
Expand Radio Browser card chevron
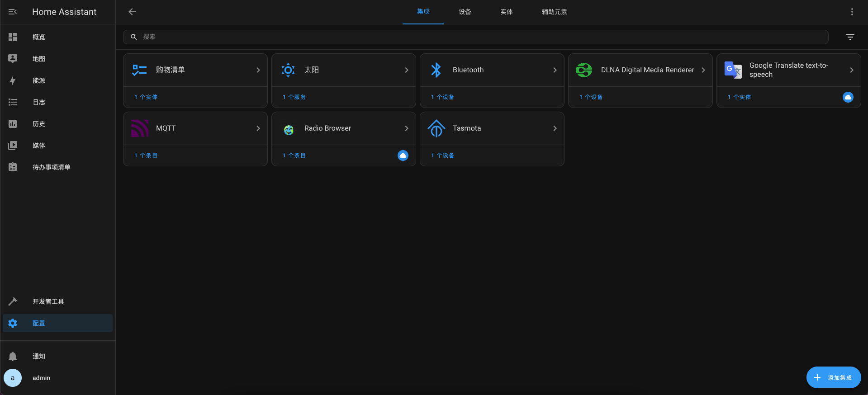pos(407,128)
